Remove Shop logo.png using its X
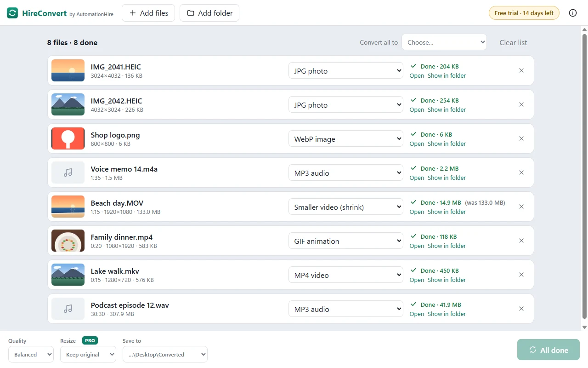The height and width of the screenshot is (368, 588). coord(521,138)
